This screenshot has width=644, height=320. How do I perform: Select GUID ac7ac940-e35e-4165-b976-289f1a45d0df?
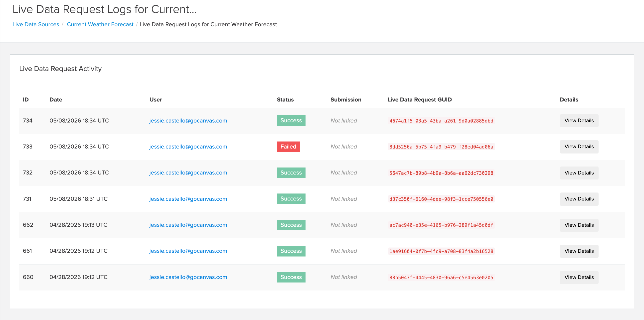(x=441, y=225)
